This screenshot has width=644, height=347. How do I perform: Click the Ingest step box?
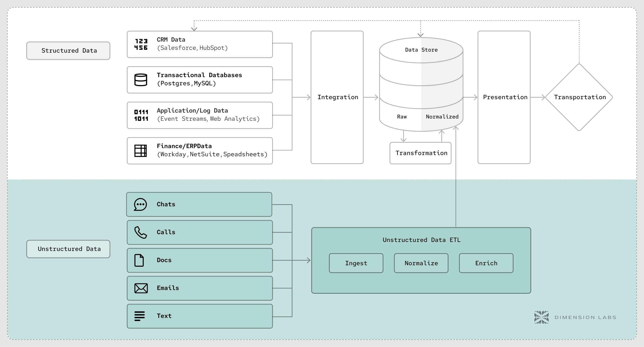point(356,263)
